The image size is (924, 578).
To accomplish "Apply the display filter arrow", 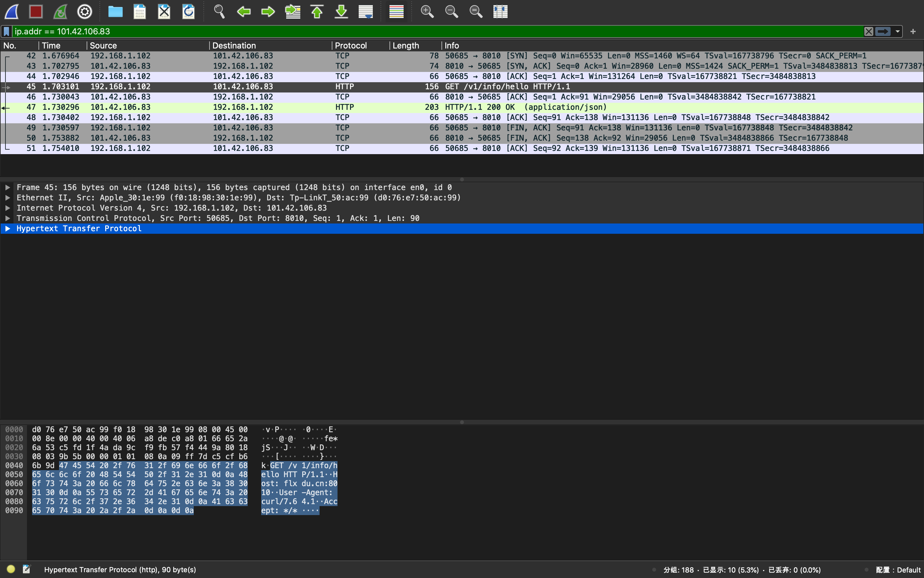I will (883, 31).
